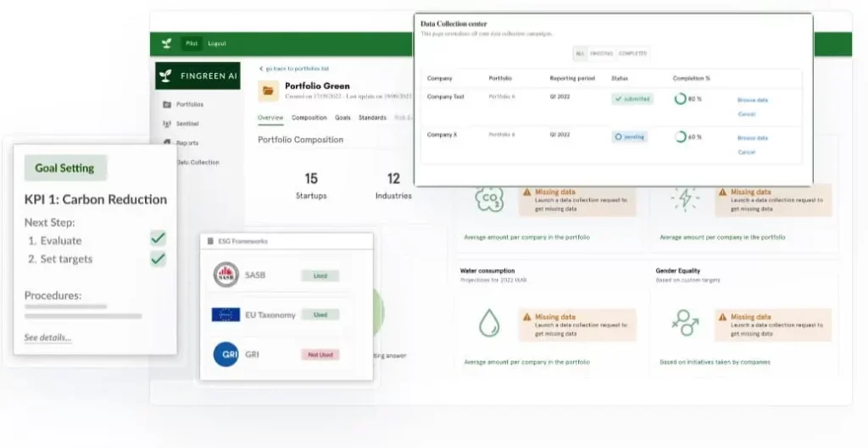Click KPI 1: Carbon Reduction title
This screenshot has height=448, width=868.
click(x=96, y=200)
